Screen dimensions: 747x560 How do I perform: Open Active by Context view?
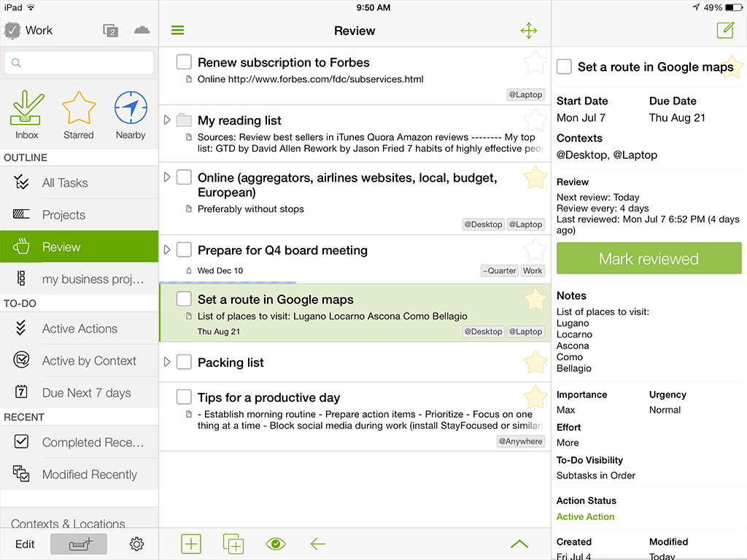click(x=79, y=360)
